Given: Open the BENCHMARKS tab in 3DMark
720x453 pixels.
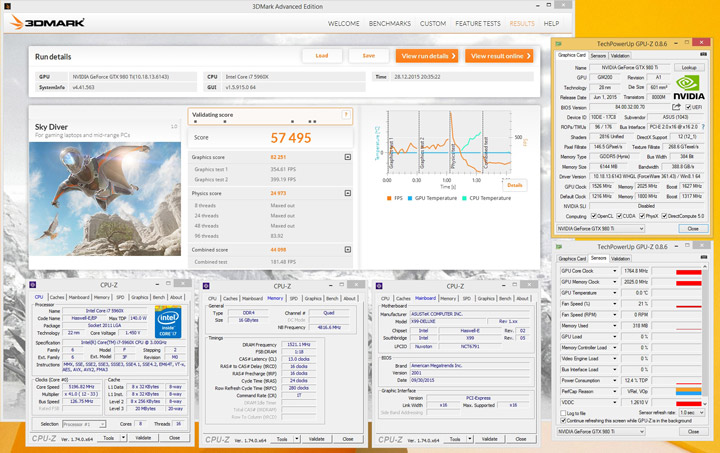Looking at the screenshot, I should click(x=390, y=23).
